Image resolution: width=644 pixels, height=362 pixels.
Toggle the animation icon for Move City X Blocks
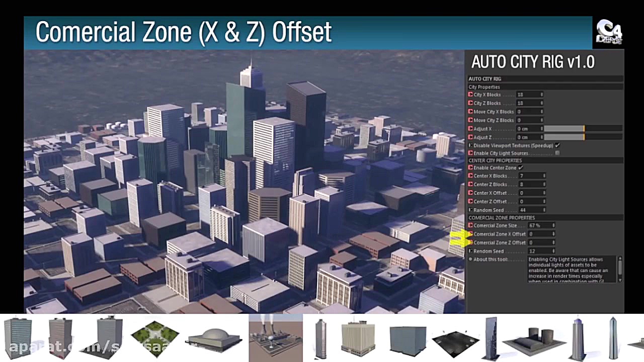(x=470, y=112)
